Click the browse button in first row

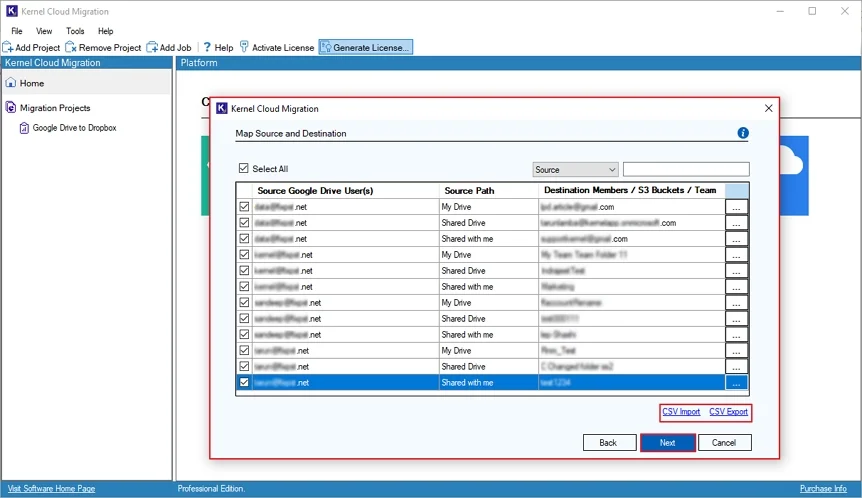click(x=736, y=207)
